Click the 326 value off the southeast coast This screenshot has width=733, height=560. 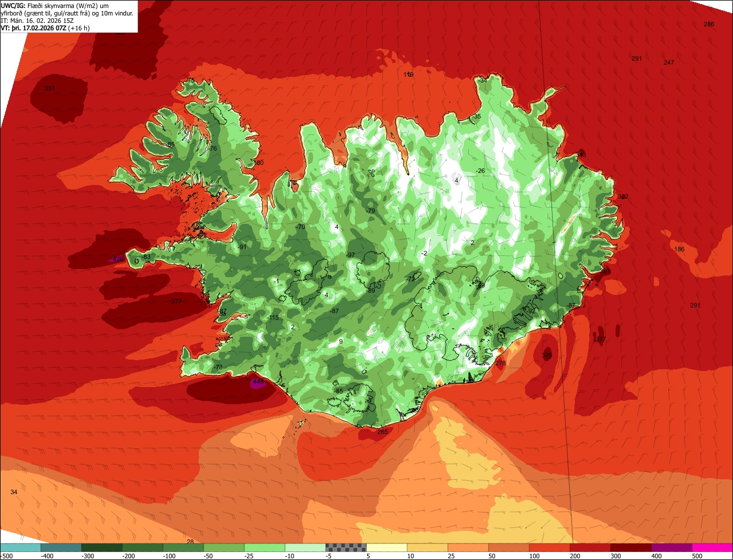tap(547, 356)
